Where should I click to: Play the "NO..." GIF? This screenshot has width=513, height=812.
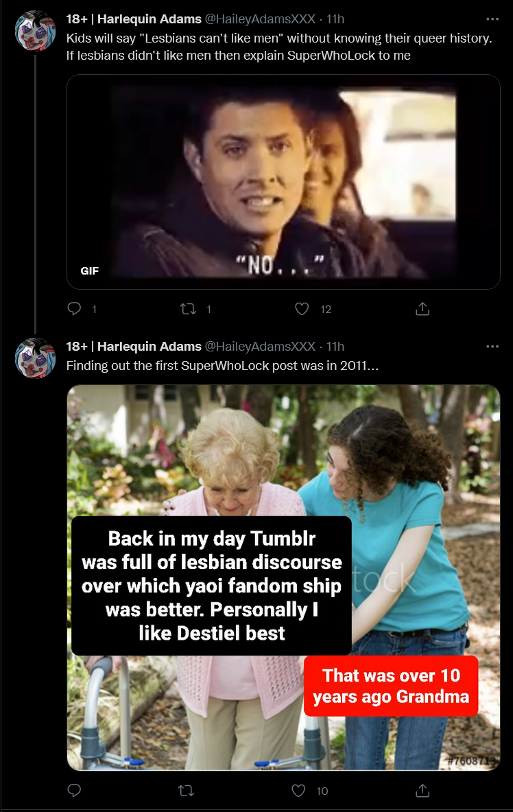283,182
